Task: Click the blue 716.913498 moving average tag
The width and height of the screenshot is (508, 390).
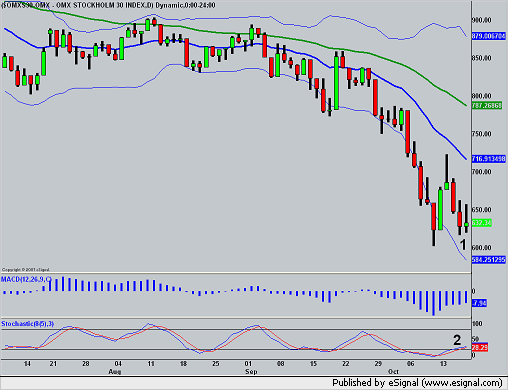Action: 489,159
